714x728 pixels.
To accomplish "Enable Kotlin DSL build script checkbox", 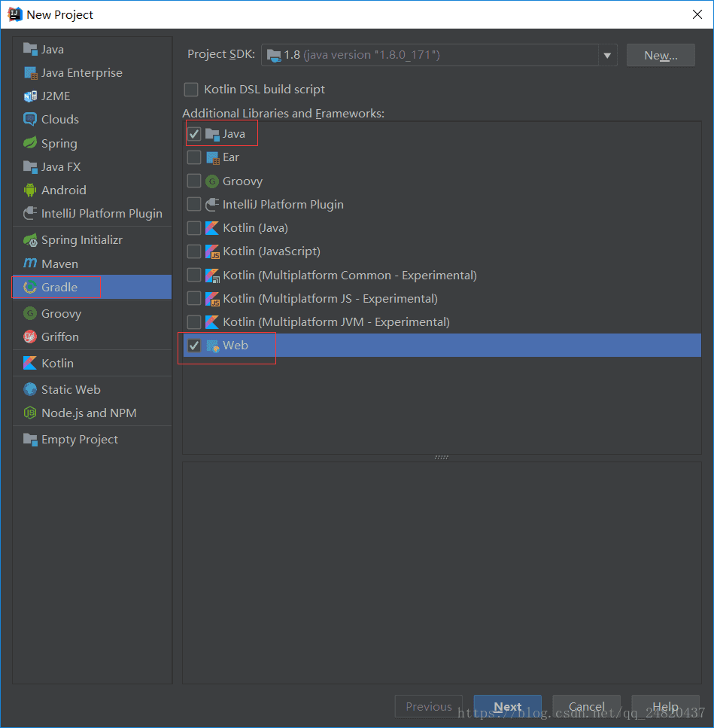I will point(191,89).
